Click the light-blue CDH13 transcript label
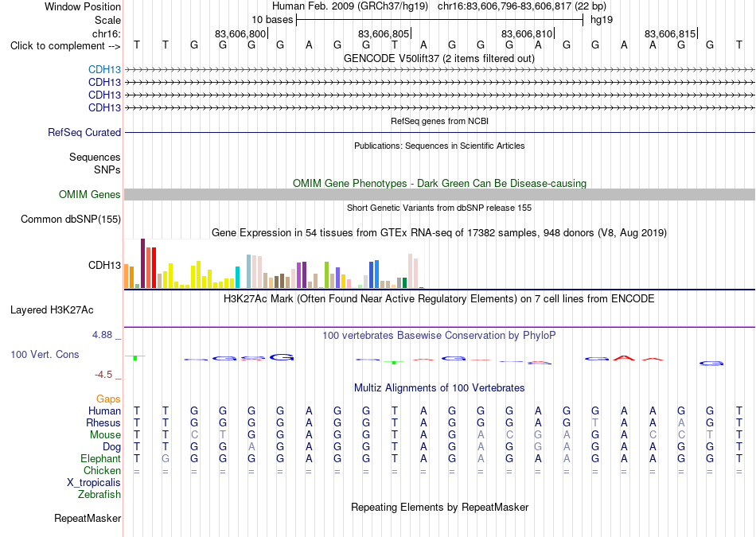The width and height of the screenshot is (756, 537). click(x=104, y=70)
